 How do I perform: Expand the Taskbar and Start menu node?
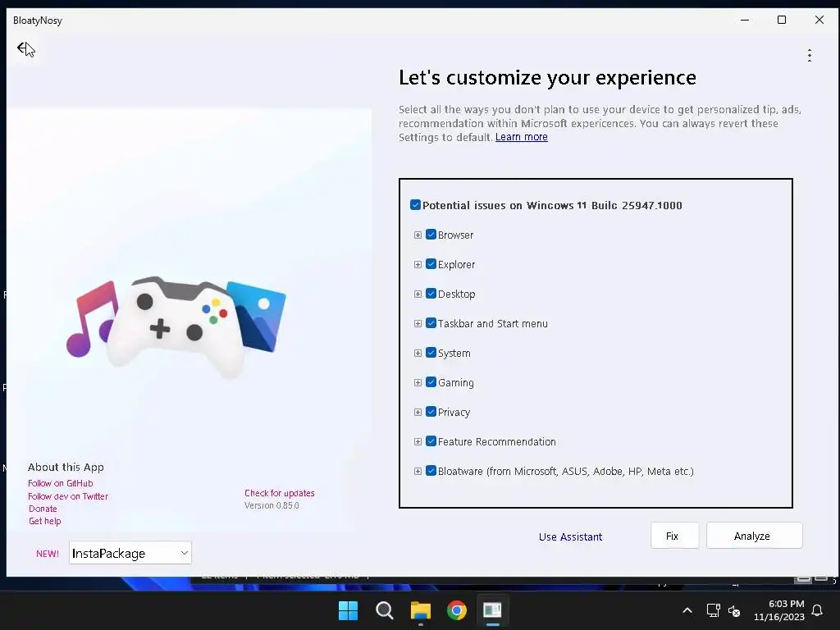coord(418,323)
